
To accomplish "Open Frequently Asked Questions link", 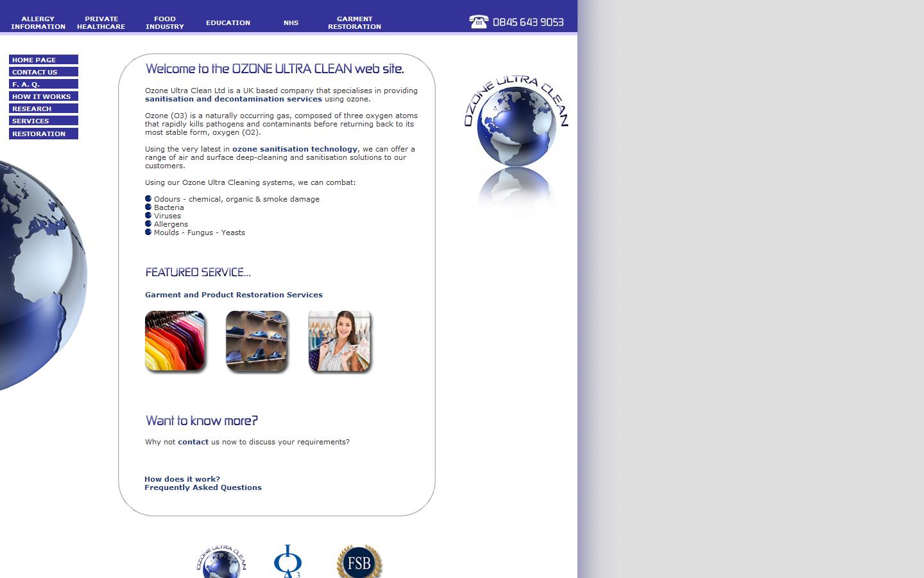I will (x=203, y=487).
